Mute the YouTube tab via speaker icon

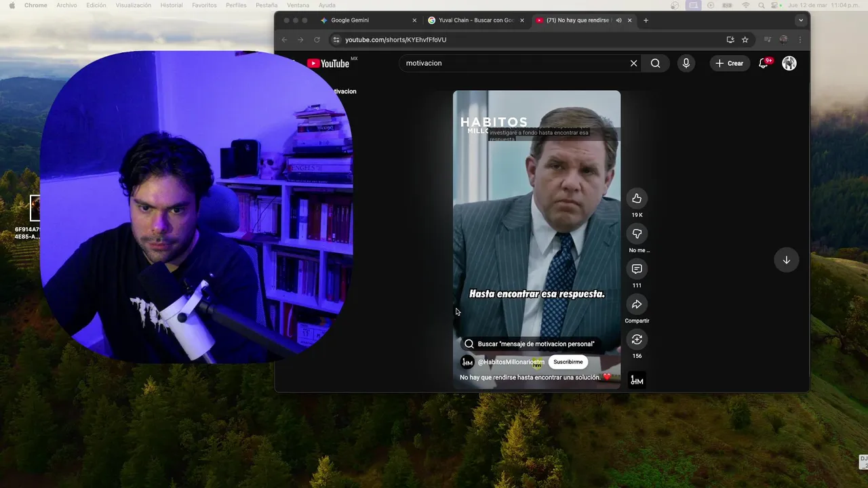tap(618, 20)
